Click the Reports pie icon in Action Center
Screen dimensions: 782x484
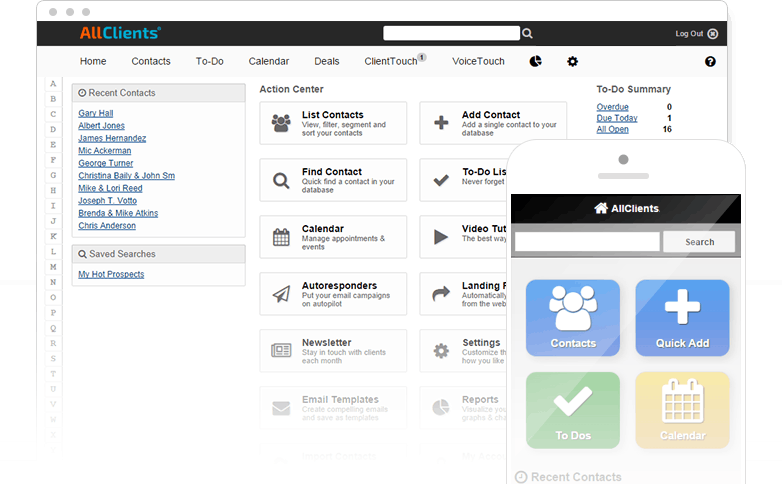[441, 408]
